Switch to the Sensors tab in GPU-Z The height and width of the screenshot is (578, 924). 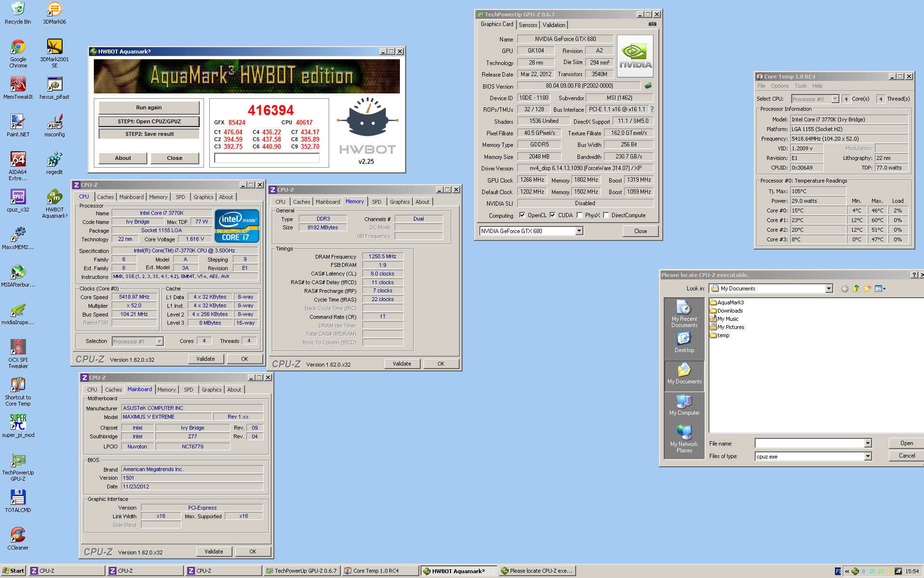tap(528, 25)
